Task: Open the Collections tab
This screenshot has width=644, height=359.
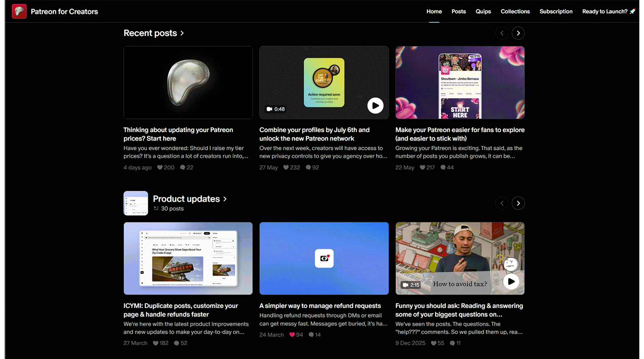Action: tap(515, 11)
